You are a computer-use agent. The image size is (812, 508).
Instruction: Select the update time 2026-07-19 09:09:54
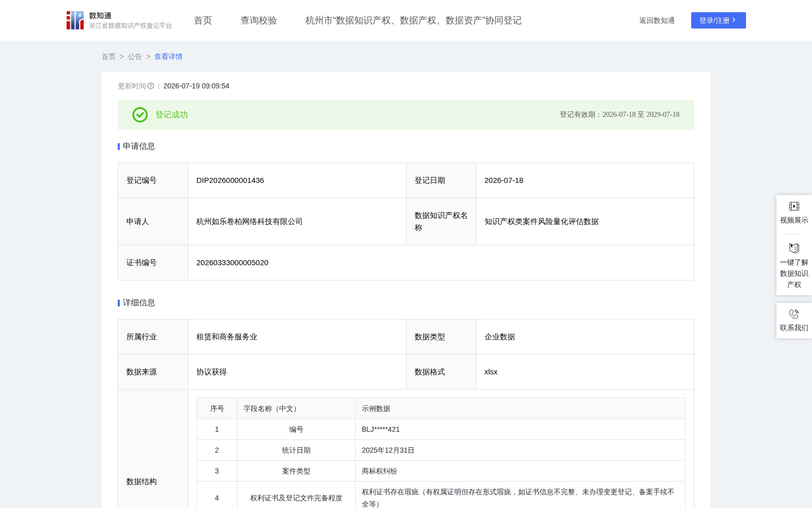click(196, 86)
